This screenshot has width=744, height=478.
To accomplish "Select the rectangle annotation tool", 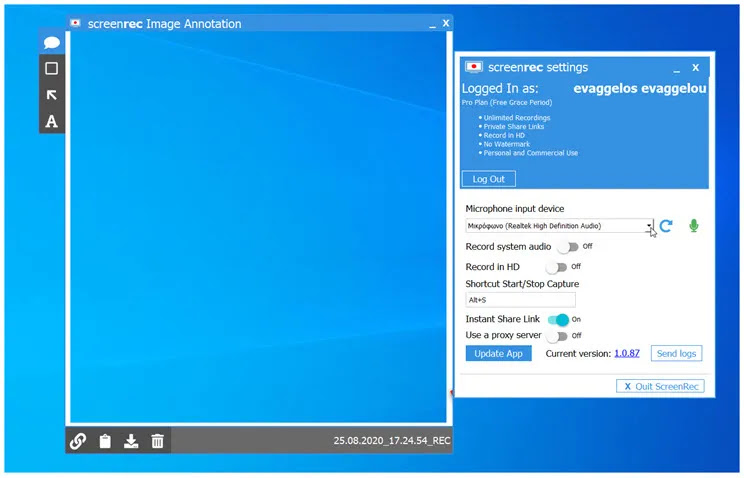I will point(52,68).
